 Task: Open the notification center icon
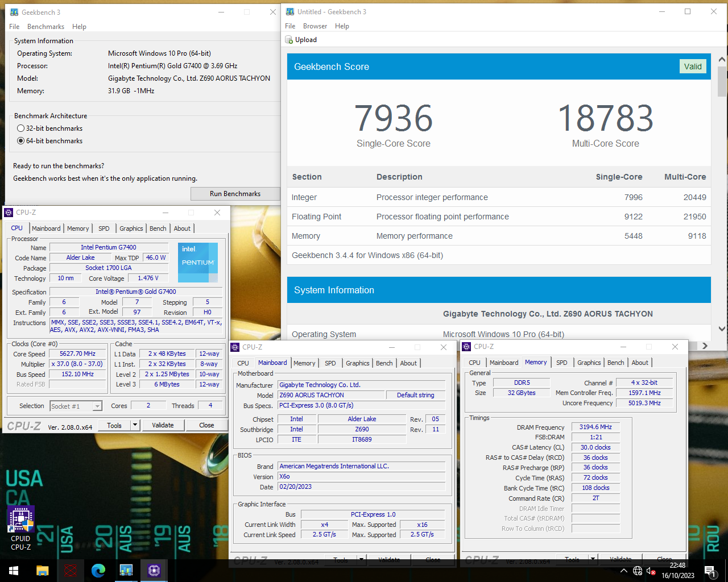(709, 571)
